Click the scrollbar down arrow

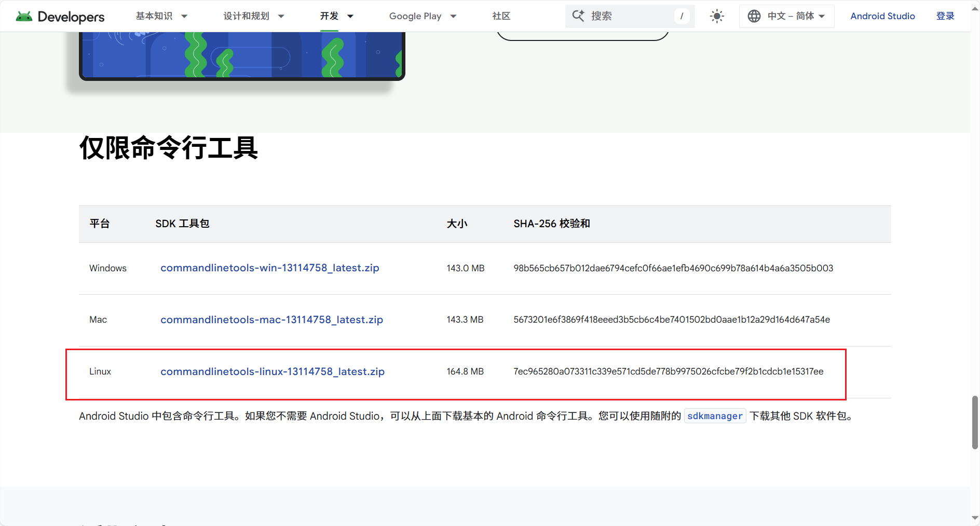pos(975,518)
